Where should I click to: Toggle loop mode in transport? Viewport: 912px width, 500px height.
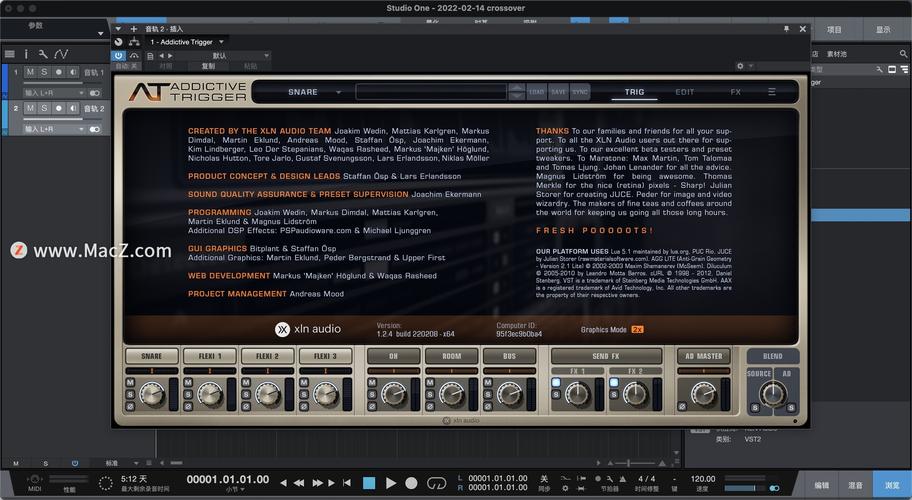tap(436, 483)
